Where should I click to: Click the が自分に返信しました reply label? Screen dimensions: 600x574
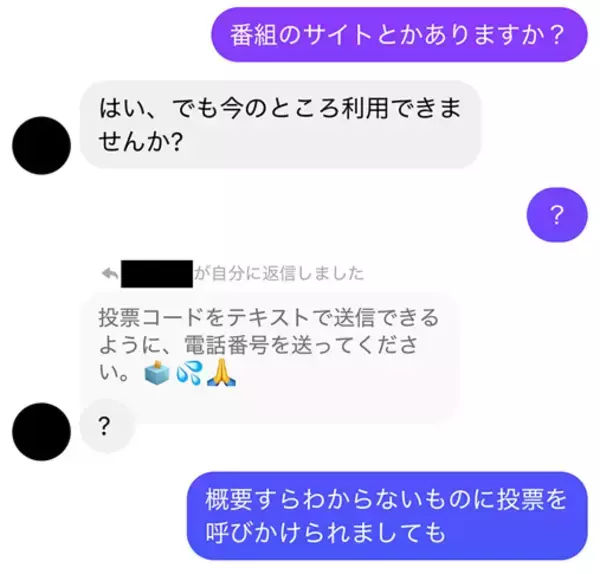pos(279,274)
